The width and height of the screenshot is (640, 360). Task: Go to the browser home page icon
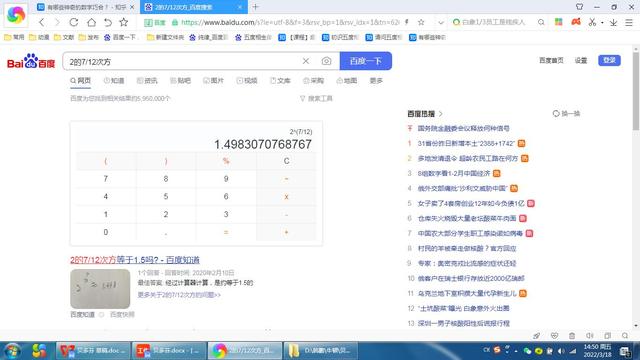click(91, 22)
